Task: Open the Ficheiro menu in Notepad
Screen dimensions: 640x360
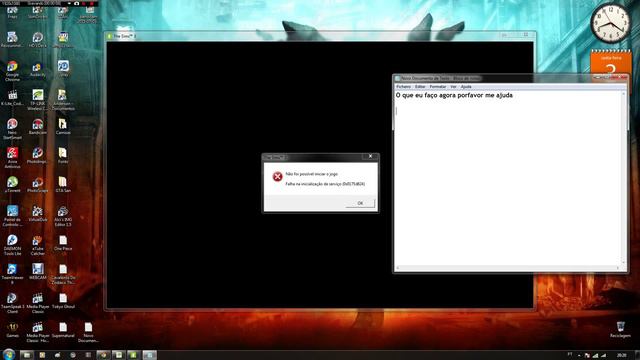Action: pyautogui.click(x=404, y=87)
